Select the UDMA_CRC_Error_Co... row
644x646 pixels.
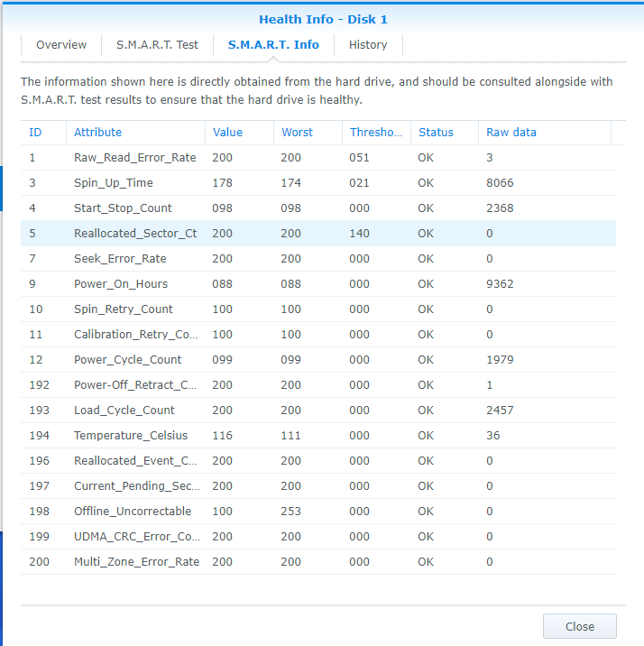point(318,537)
